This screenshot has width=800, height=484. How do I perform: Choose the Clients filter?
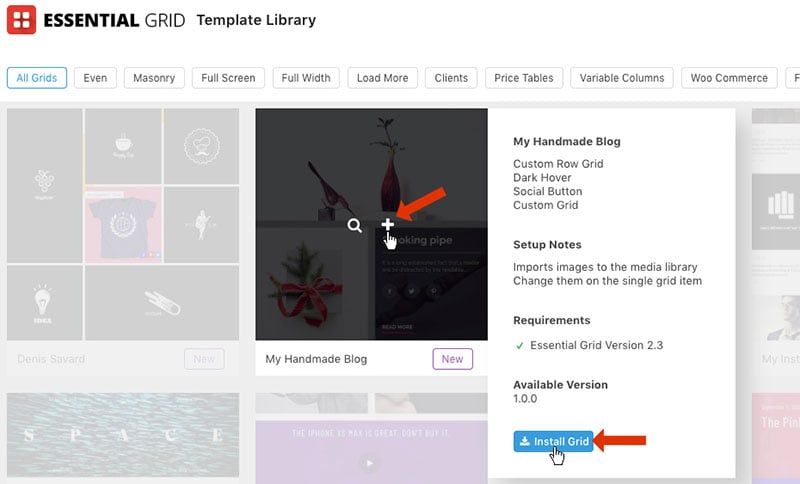(451, 78)
